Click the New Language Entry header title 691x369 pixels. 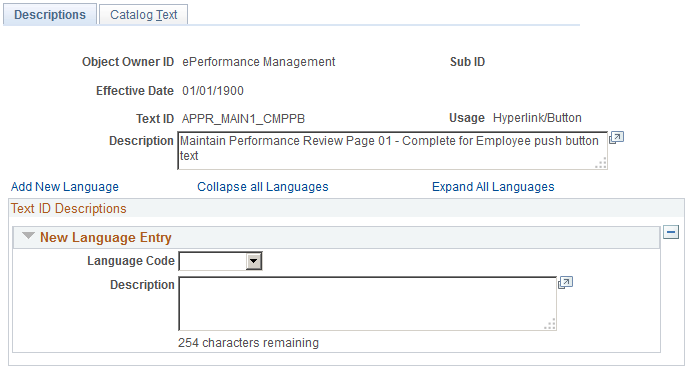(x=106, y=238)
